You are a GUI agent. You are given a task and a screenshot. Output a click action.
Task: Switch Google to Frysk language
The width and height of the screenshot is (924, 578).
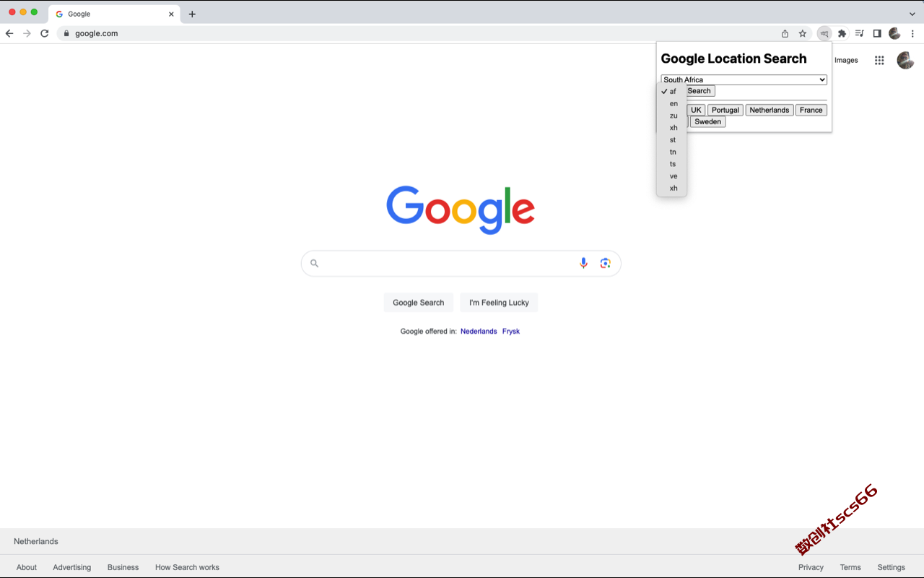coord(511,332)
